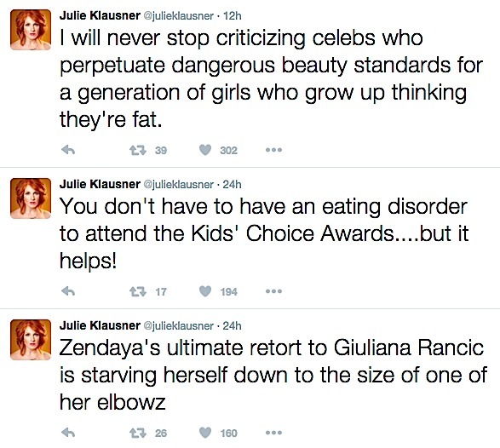Open more options on the Zendaya tweet
Screen dimensions: 500x448
click(273, 433)
